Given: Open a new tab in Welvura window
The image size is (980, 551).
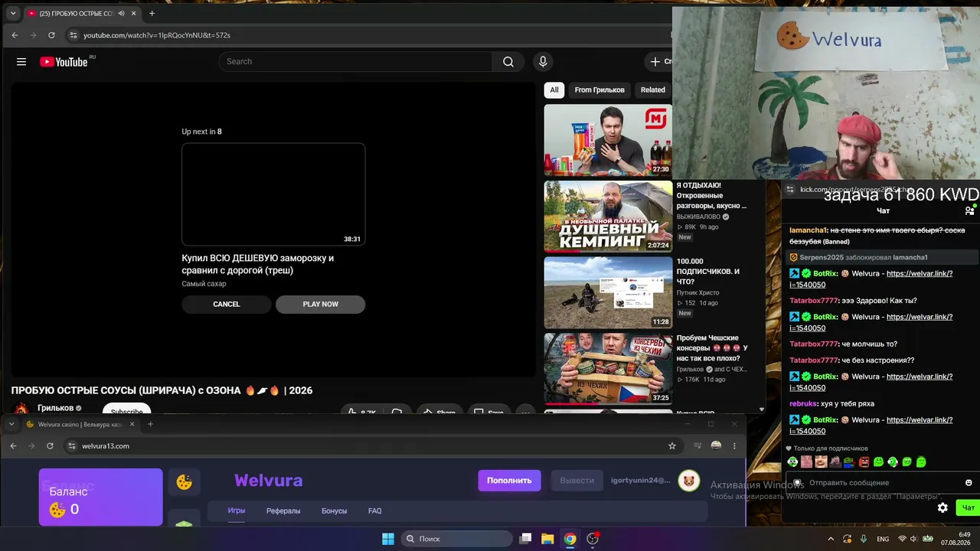Looking at the screenshot, I should 150,424.
